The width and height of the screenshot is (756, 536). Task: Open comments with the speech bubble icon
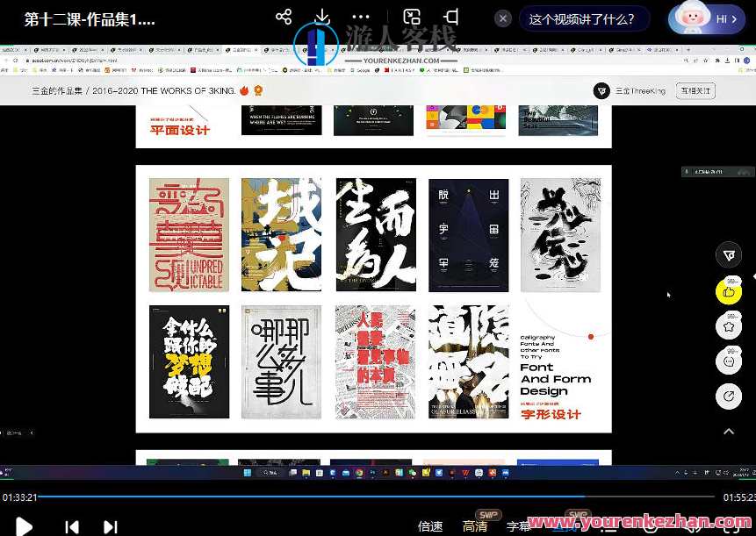click(x=728, y=361)
